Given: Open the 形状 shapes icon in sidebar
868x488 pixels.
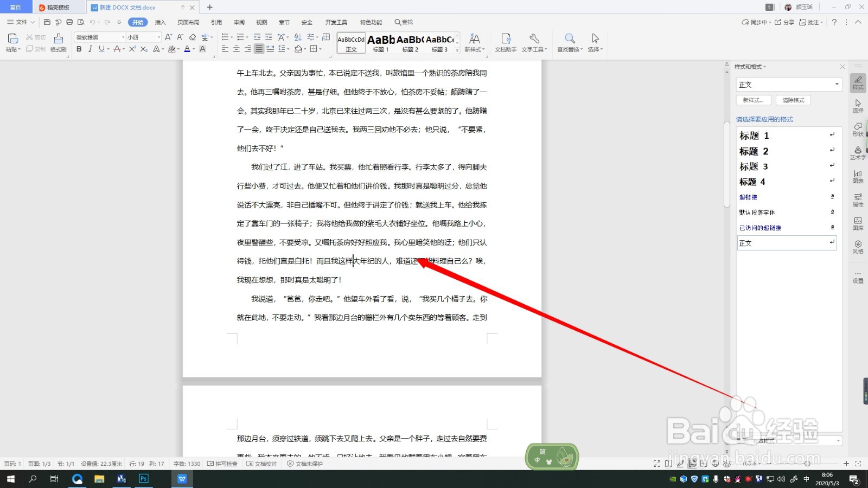Looking at the screenshot, I should [858, 129].
